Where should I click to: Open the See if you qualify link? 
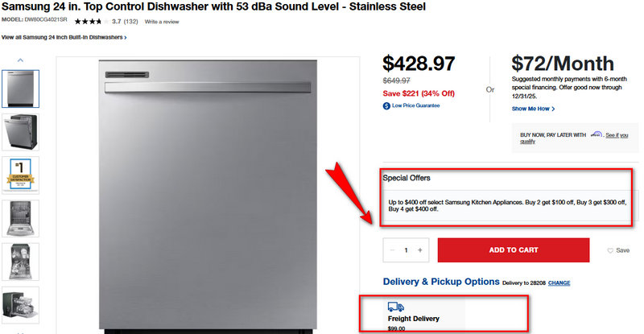point(617,135)
